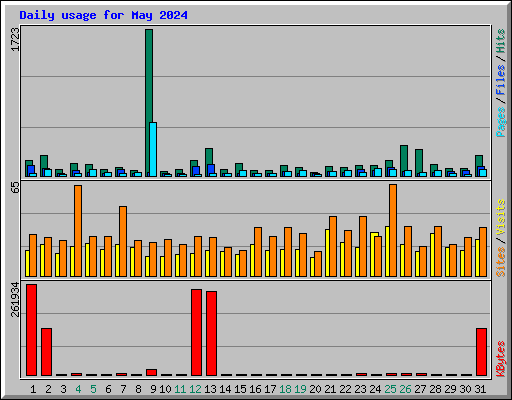This screenshot has width=512, height=400.
Task: Click the Sites legend label
Action: (500, 262)
